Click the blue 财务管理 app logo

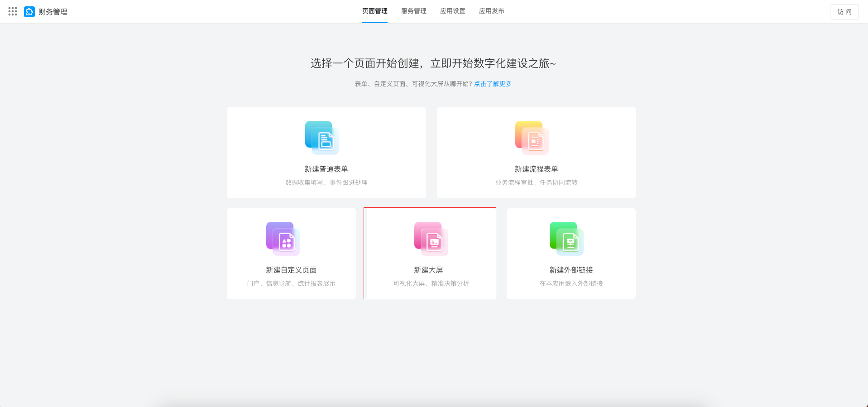coord(29,12)
